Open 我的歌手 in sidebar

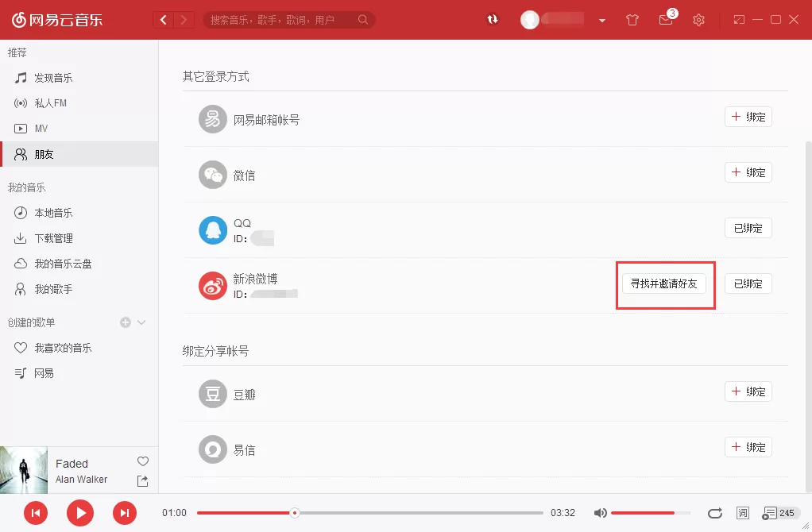(79, 289)
